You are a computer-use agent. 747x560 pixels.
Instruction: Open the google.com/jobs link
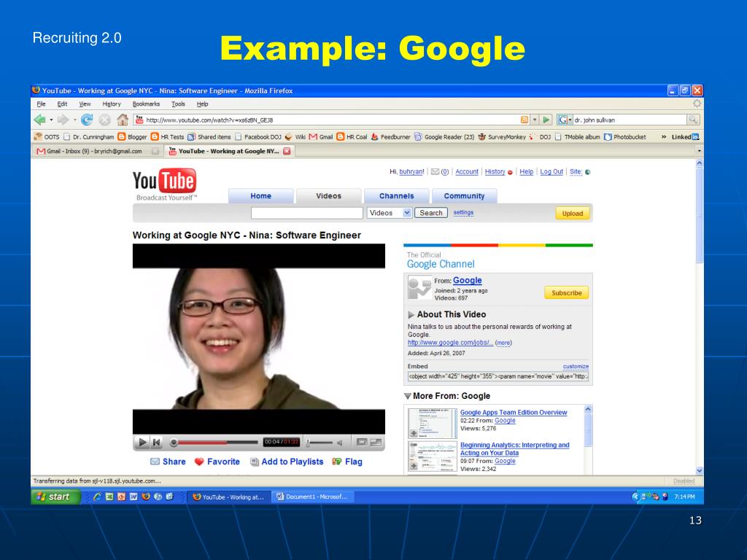tap(450, 343)
